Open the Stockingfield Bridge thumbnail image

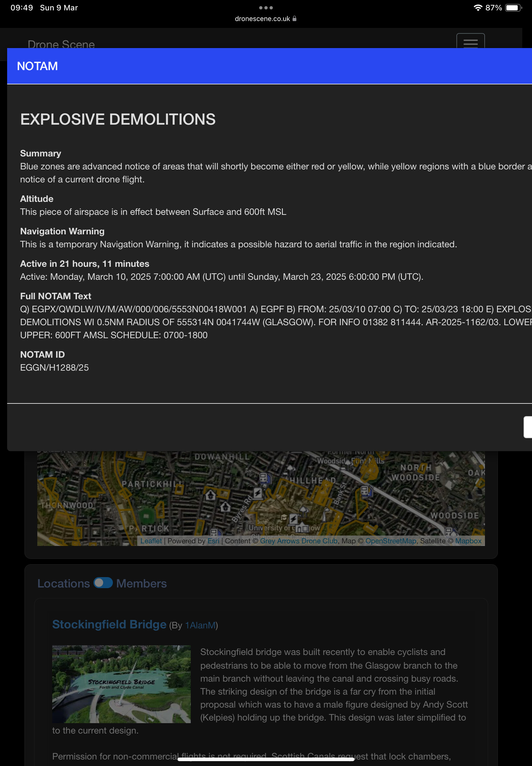pos(121,684)
